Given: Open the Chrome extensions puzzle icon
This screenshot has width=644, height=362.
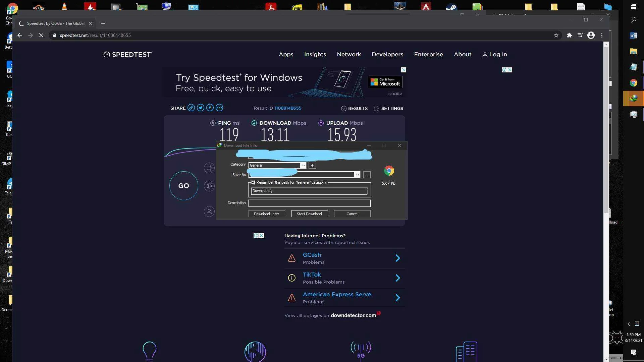Looking at the screenshot, I should 569,35.
